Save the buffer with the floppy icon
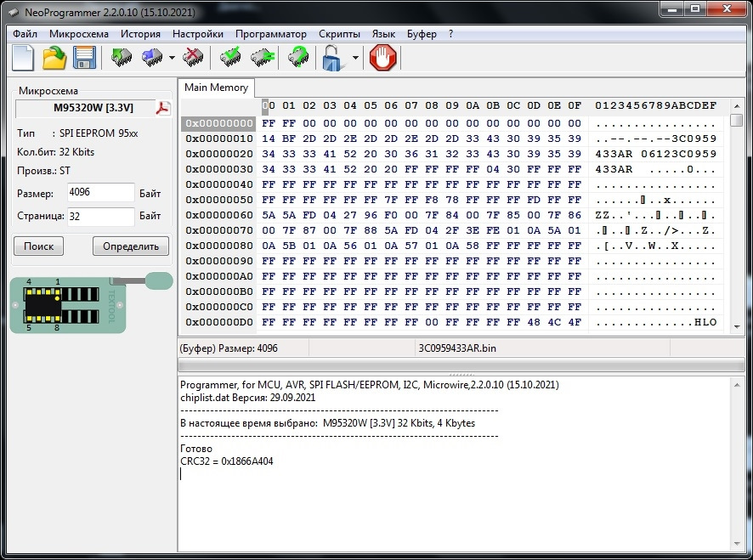 85,58
